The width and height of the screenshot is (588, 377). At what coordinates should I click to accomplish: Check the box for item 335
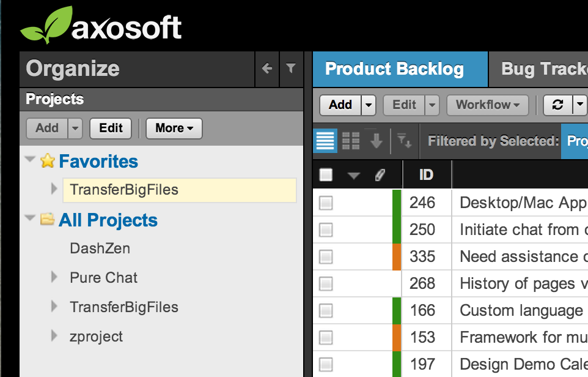pyautogui.click(x=326, y=257)
